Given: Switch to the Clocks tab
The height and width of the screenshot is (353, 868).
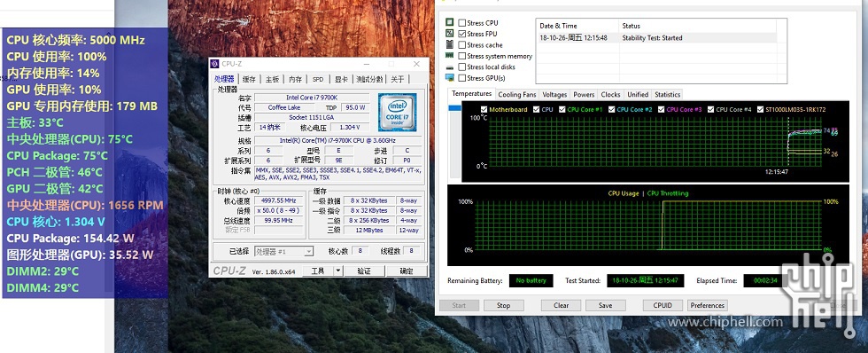Looking at the screenshot, I should pos(610,95).
